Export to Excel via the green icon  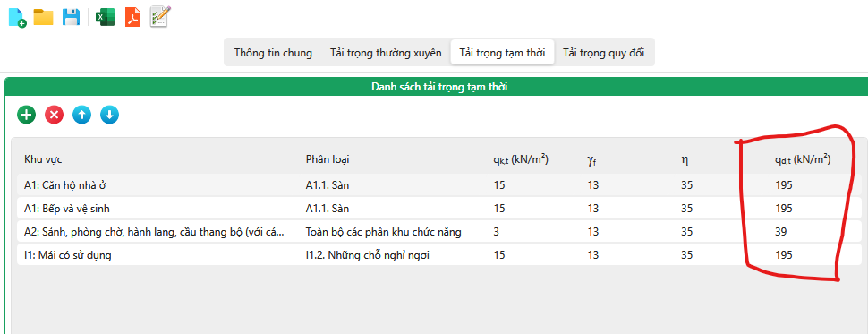click(105, 17)
